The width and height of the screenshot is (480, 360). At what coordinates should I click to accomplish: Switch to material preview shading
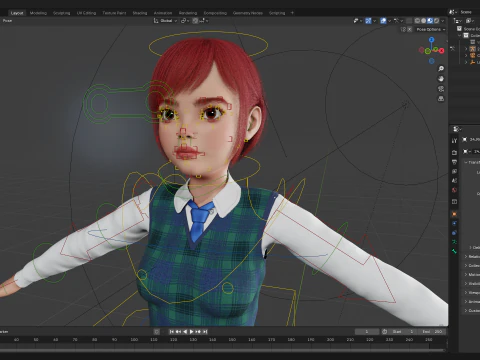click(x=430, y=21)
